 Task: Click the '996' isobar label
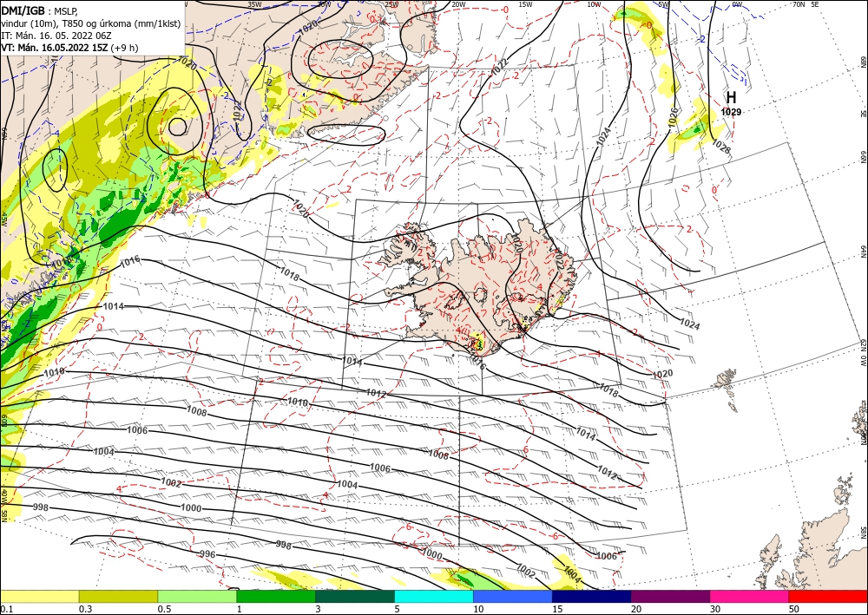pos(207,554)
